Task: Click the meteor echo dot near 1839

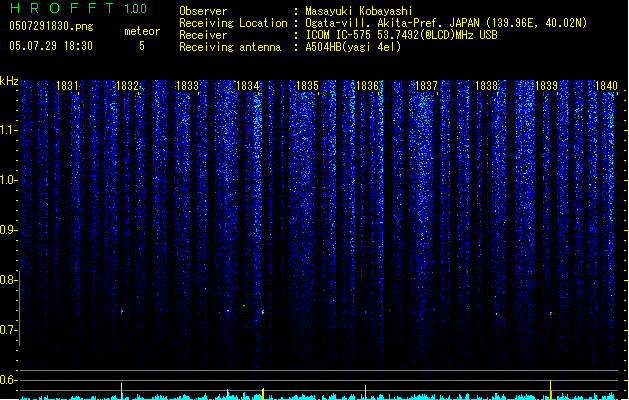Action: pos(551,313)
